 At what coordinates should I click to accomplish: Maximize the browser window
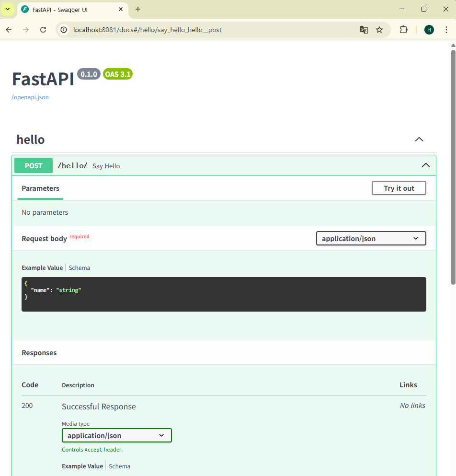tap(424, 9)
